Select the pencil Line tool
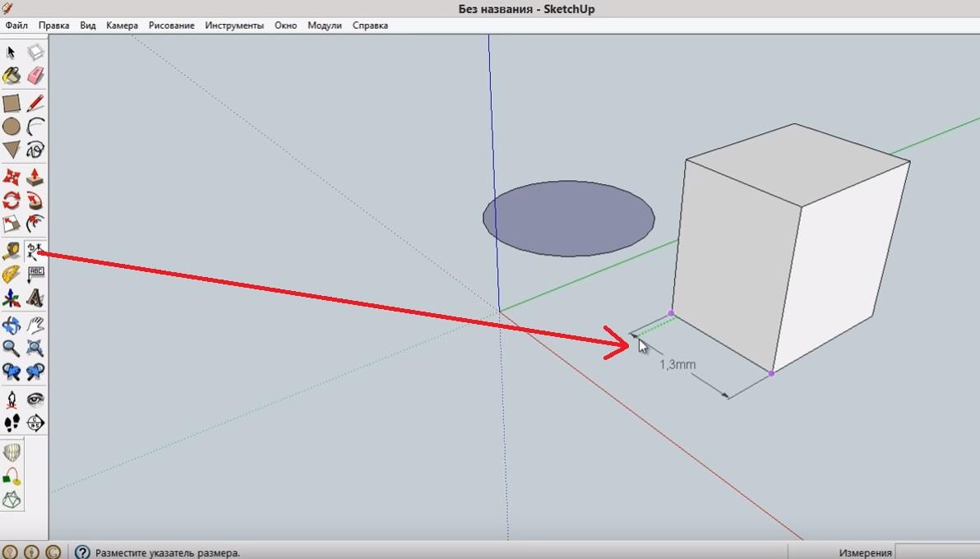This screenshot has height=559, width=980. click(35, 103)
